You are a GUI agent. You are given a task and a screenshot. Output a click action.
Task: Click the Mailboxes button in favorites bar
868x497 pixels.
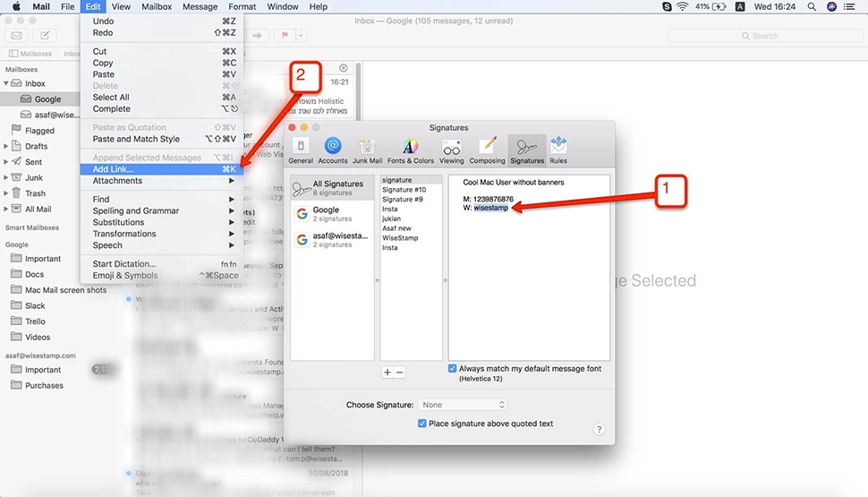pyautogui.click(x=30, y=54)
